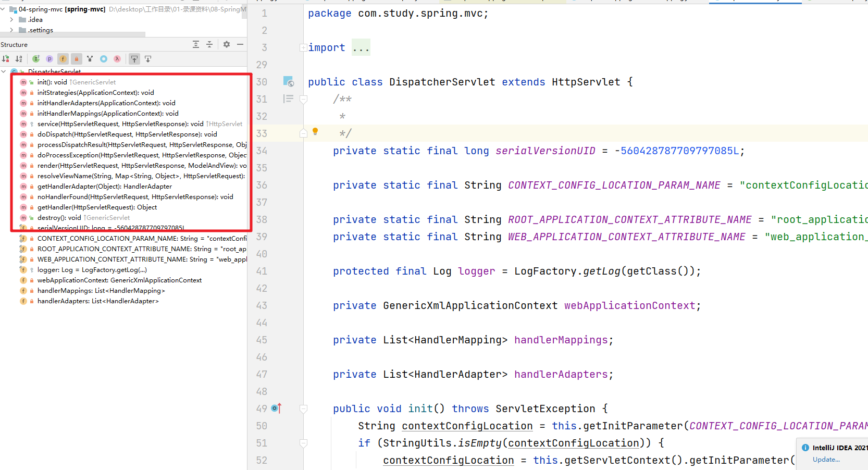Click serialVersionUID in editor line 34

tap(545, 151)
